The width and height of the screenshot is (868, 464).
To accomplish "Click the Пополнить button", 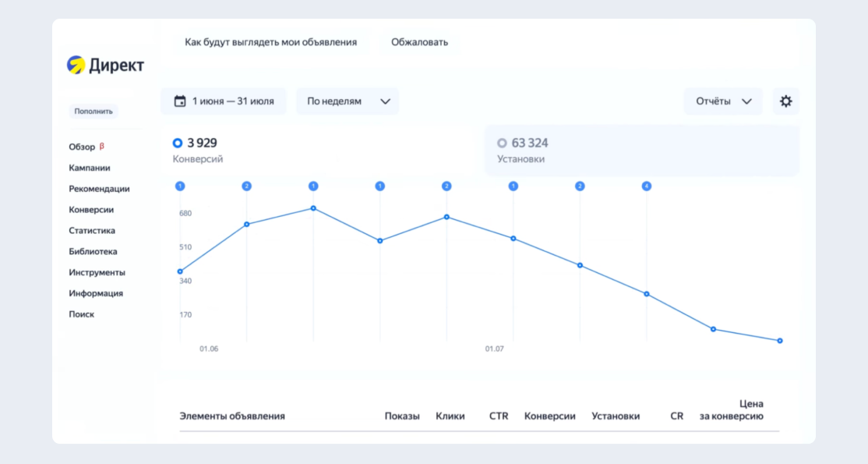I will (x=94, y=112).
